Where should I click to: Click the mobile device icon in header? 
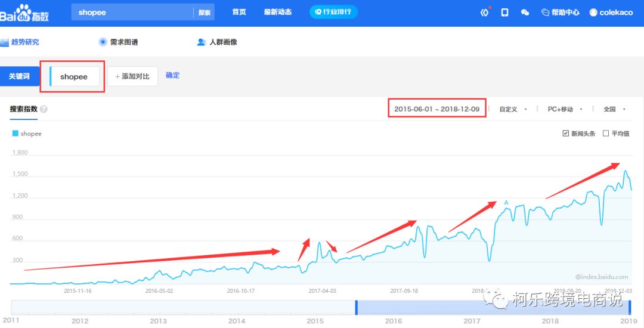(505, 13)
